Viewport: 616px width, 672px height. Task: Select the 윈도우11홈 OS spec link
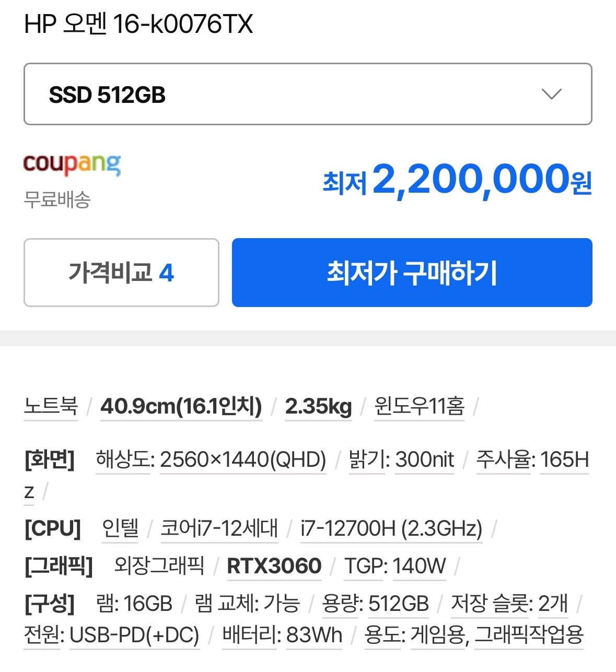coord(420,406)
